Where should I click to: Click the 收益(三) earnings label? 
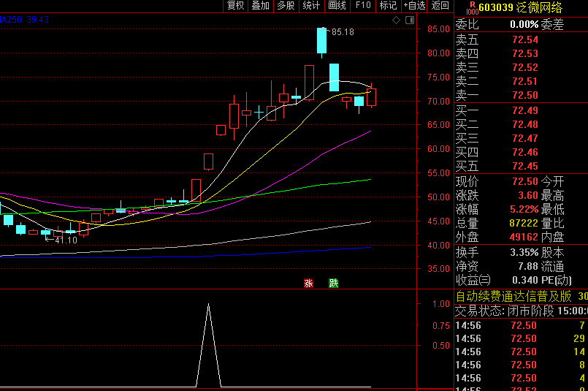[474, 280]
